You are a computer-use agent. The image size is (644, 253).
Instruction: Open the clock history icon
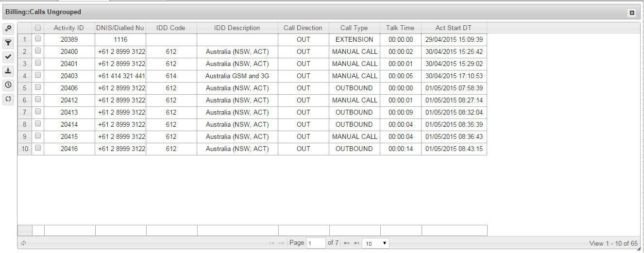point(8,85)
